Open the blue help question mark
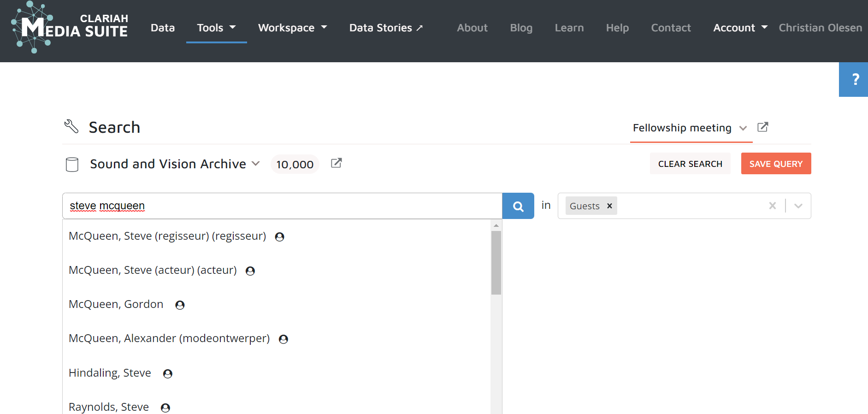868x414 pixels. [854, 79]
